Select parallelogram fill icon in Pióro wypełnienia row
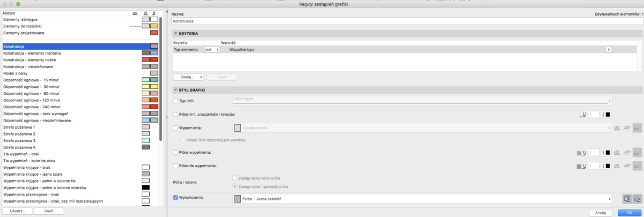 (627, 153)
